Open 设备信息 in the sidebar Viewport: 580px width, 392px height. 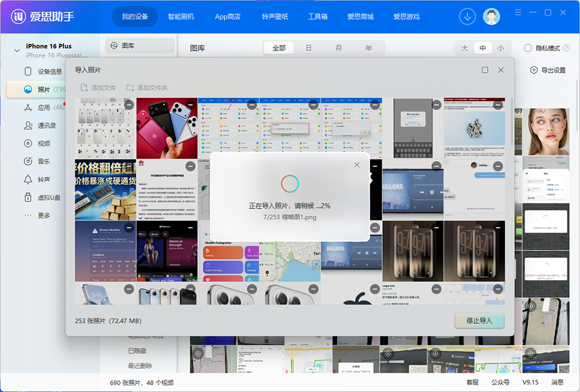(43, 71)
